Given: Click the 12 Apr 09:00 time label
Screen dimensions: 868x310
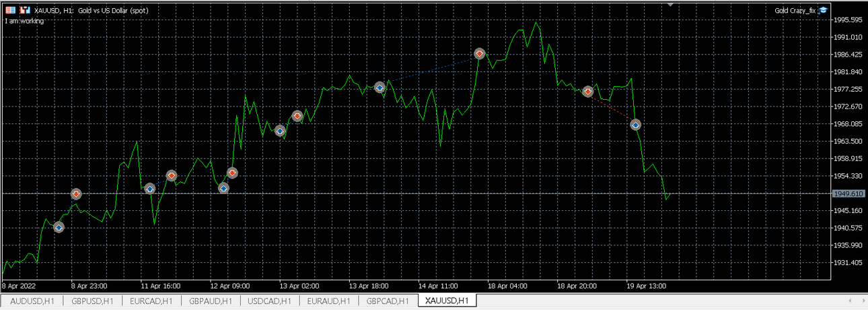Looking at the screenshot, I should click(229, 286).
